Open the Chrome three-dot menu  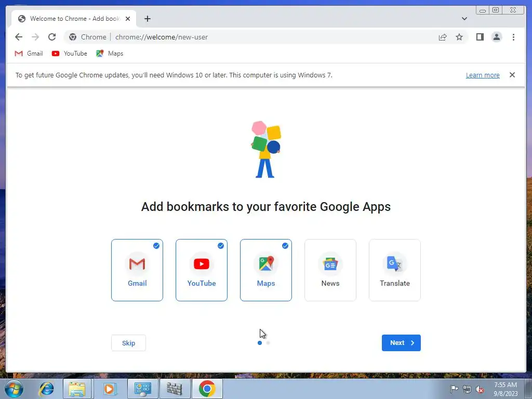tap(513, 37)
